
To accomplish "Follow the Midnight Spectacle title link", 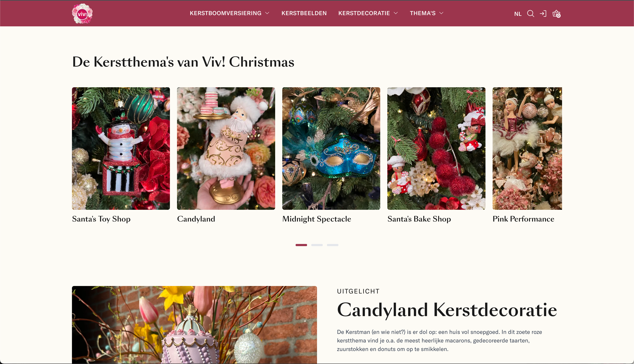I will 316,219.
